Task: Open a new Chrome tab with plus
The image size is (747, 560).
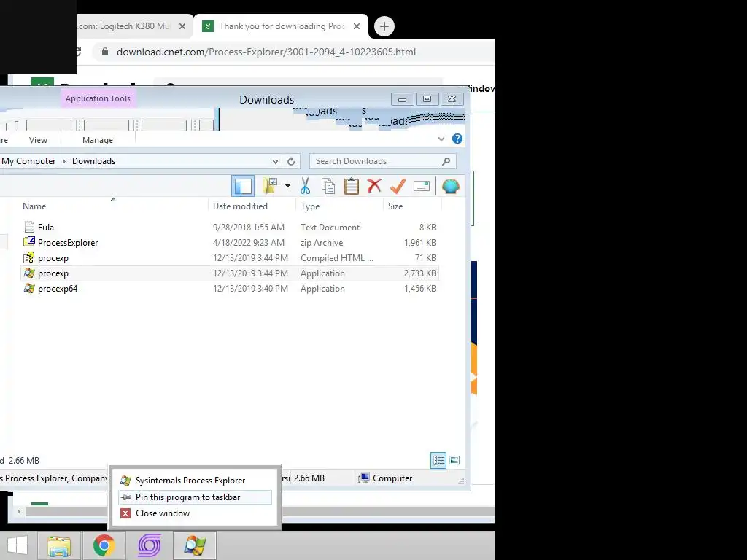Action: pos(384,26)
